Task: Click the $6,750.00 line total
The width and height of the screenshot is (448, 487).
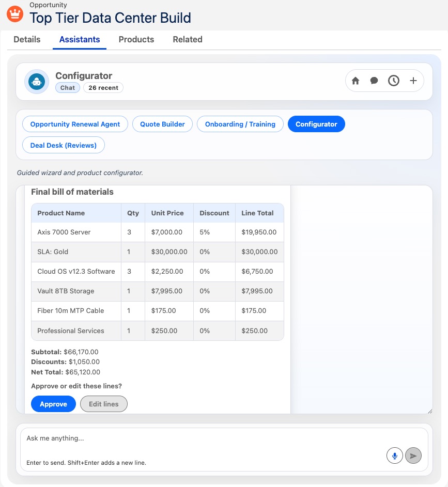Action: [x=260, y=272]
